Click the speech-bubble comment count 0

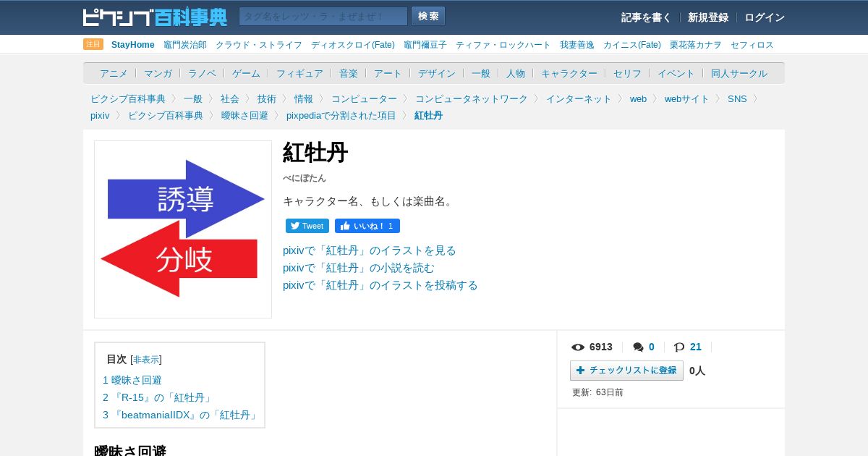[644, 347]
